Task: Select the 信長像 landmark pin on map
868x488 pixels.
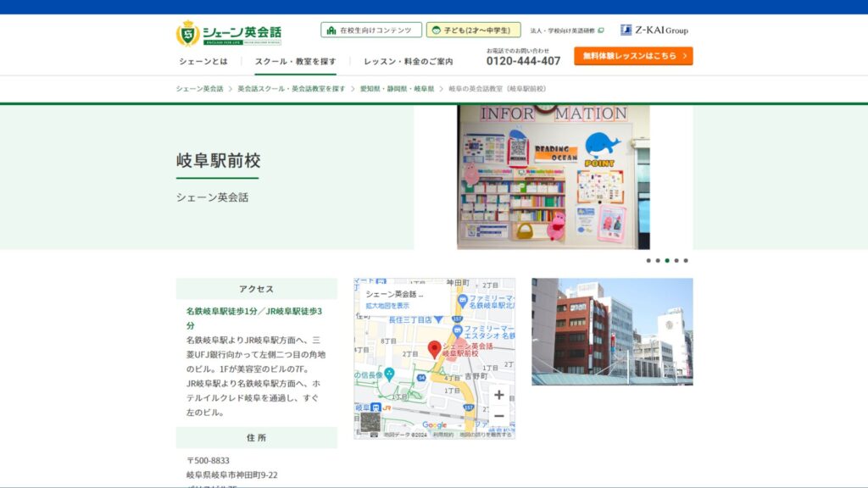Action: click(x=390, y=374)
